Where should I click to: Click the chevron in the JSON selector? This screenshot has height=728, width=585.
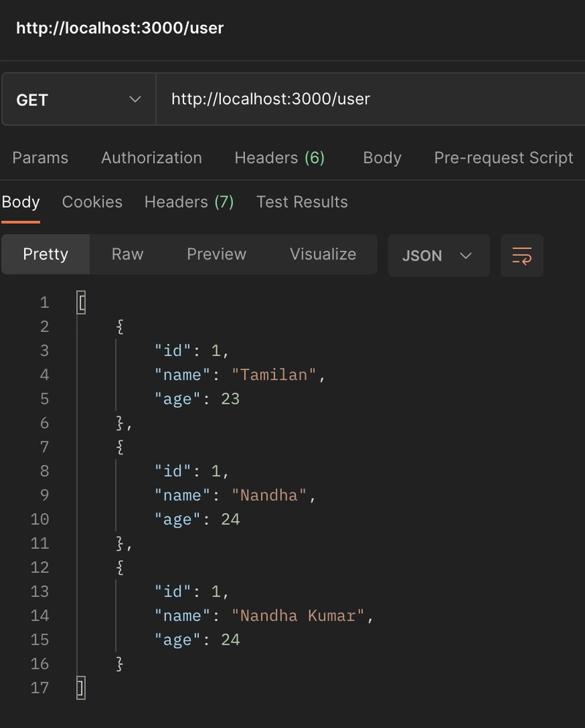tap(465, 256)
